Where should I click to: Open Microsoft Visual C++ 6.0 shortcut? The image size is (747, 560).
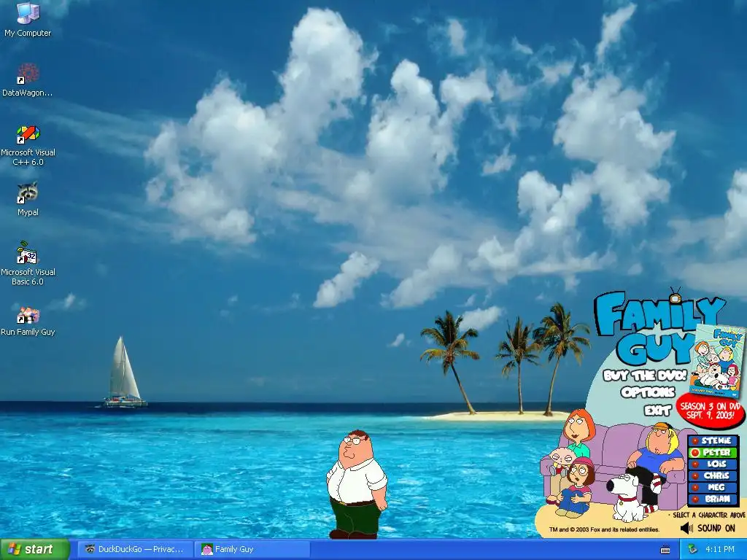28,145
